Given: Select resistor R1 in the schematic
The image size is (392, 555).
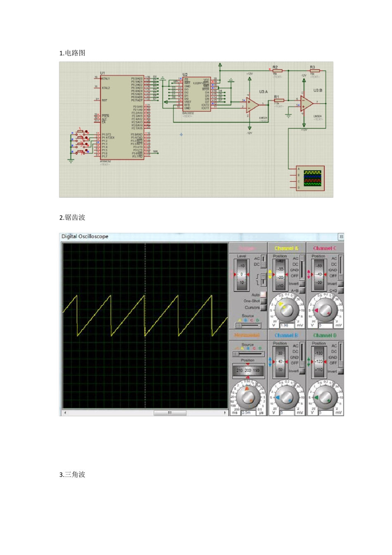Looking at the screenshot, I should [x=279, y=100].
